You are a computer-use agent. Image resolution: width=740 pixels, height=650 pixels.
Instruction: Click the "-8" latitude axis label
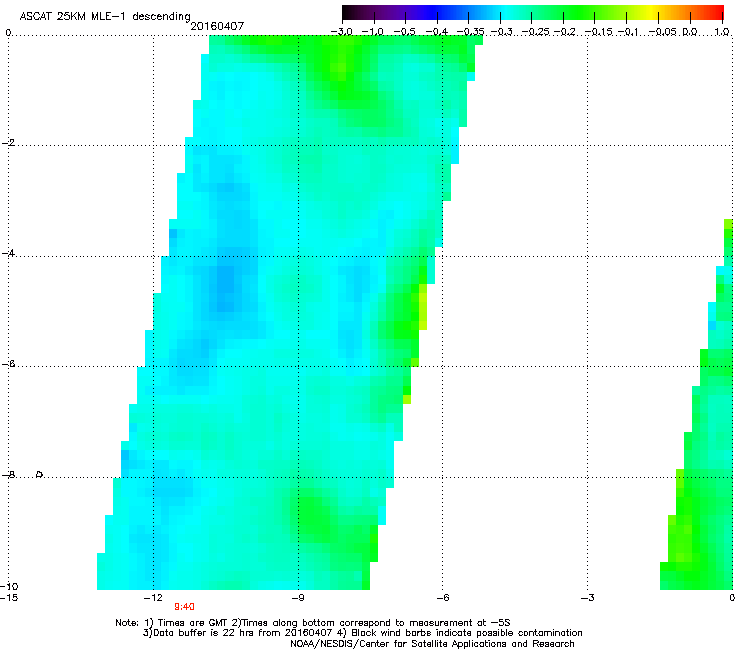(x=8, y=474)
